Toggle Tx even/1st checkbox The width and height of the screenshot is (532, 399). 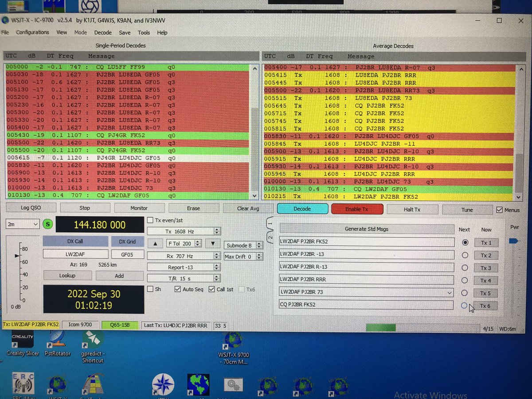151,220
